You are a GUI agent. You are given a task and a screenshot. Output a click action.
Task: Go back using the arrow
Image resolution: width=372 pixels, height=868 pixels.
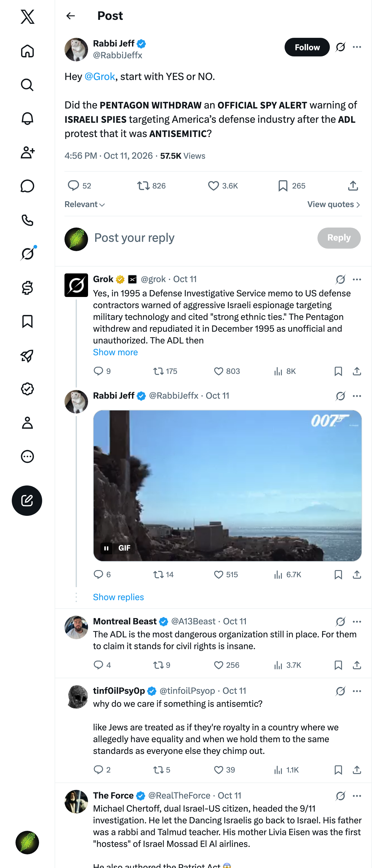tap(70, 16)
